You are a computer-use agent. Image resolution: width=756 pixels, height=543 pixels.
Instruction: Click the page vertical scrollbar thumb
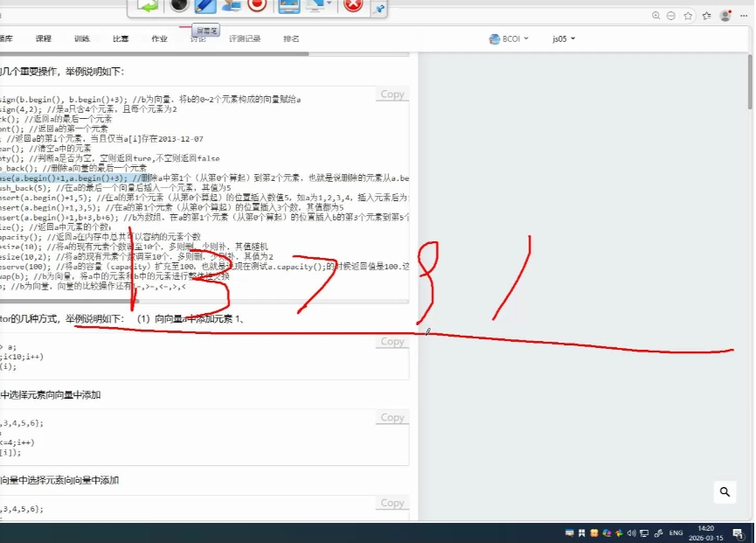750,79
